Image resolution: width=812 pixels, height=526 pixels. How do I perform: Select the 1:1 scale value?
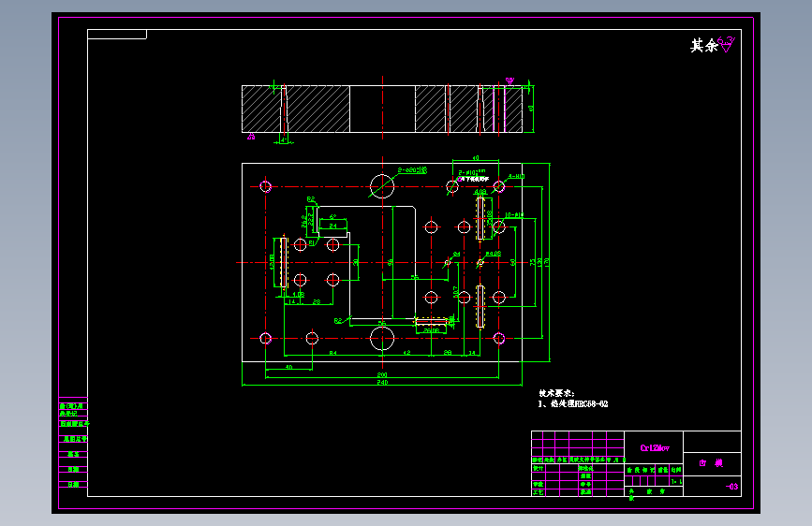coord(676,481)
